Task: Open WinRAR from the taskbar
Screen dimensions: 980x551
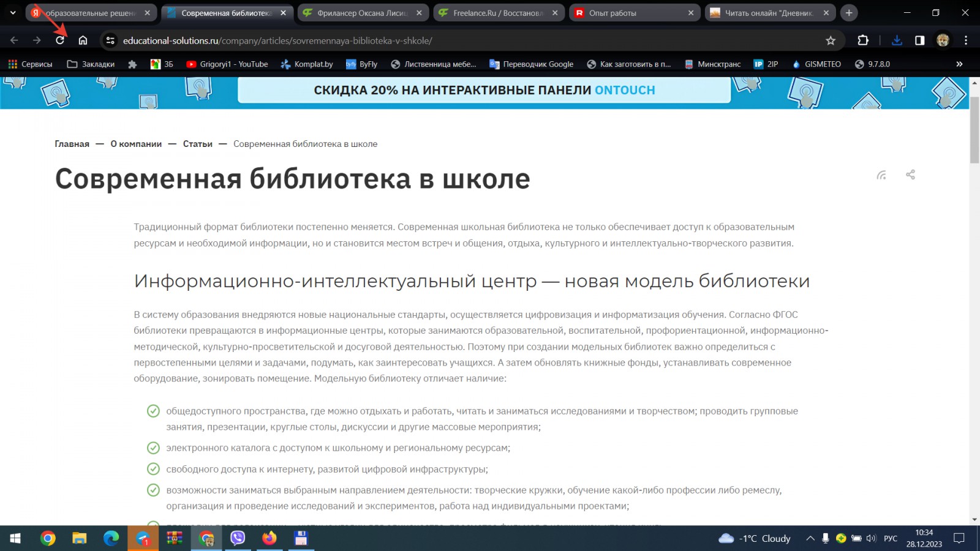Action: pos(175,538)
